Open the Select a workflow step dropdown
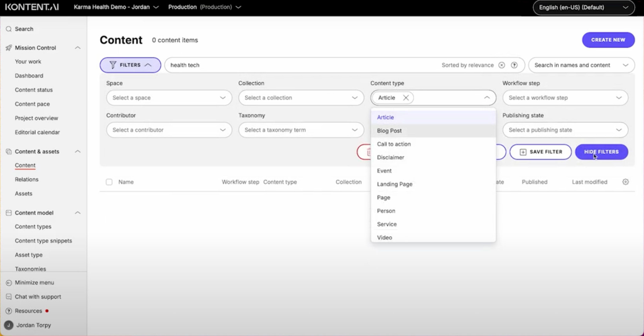The height and width of the screenshot is (336, 644). pos(565,98)
